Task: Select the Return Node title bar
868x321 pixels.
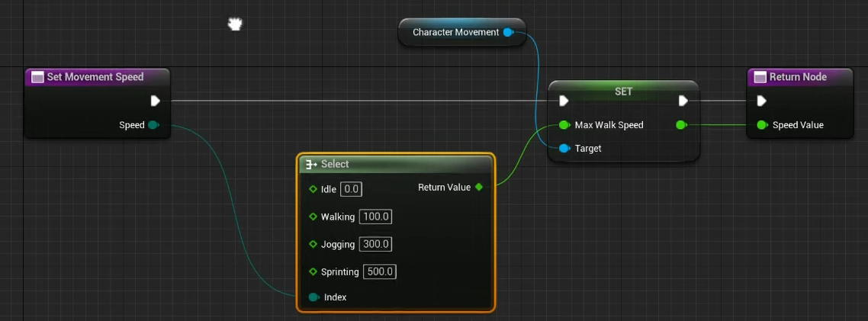Action: point(798,77)
